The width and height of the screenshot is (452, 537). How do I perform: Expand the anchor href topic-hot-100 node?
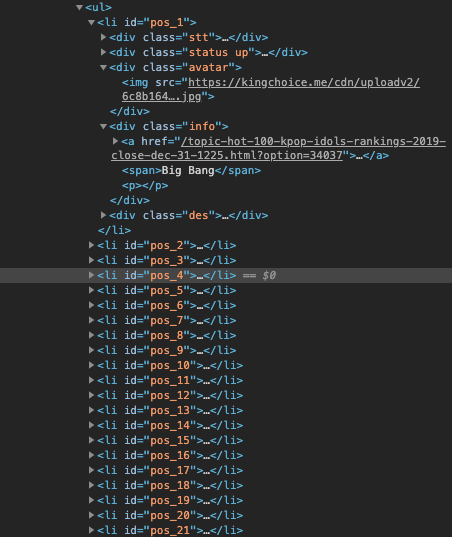coord(115,141)
